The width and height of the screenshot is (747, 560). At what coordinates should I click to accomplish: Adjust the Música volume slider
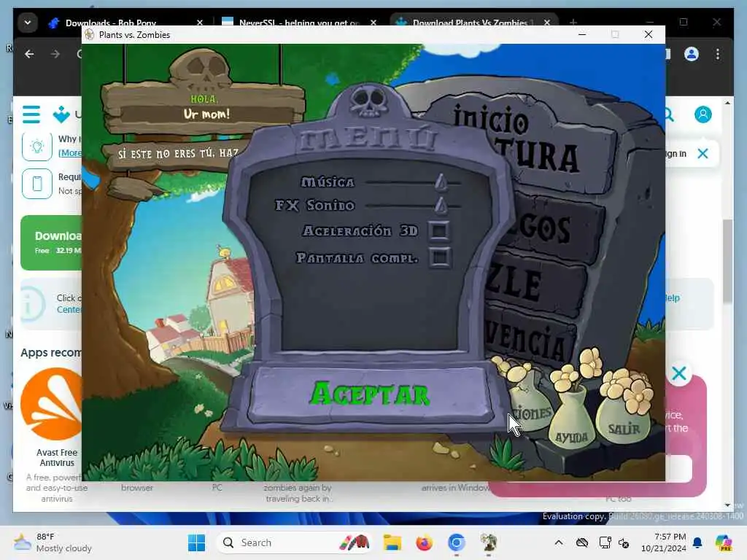[x=441, y=182]
